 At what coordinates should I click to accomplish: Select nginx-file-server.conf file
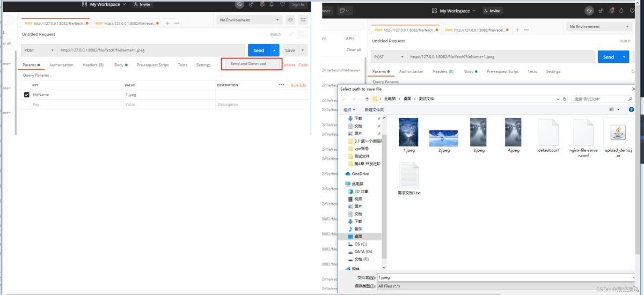[x=583, y=138]
